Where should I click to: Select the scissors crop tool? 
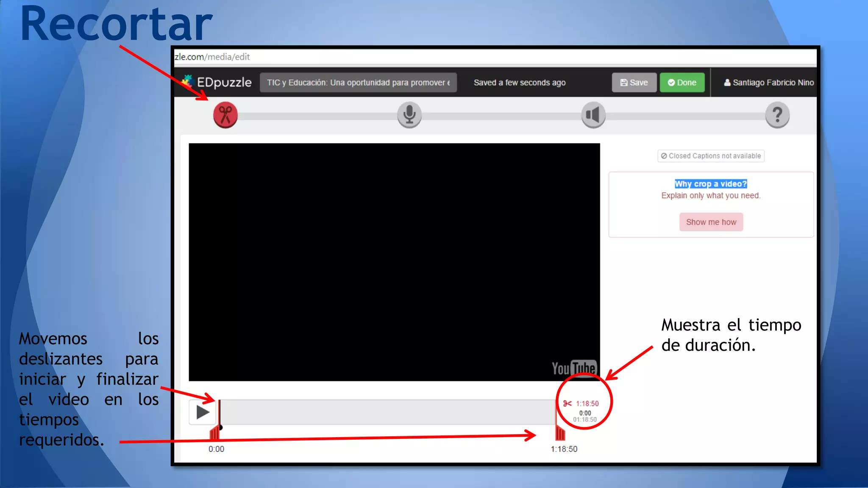pyautogui.click(x=225, y=115)
